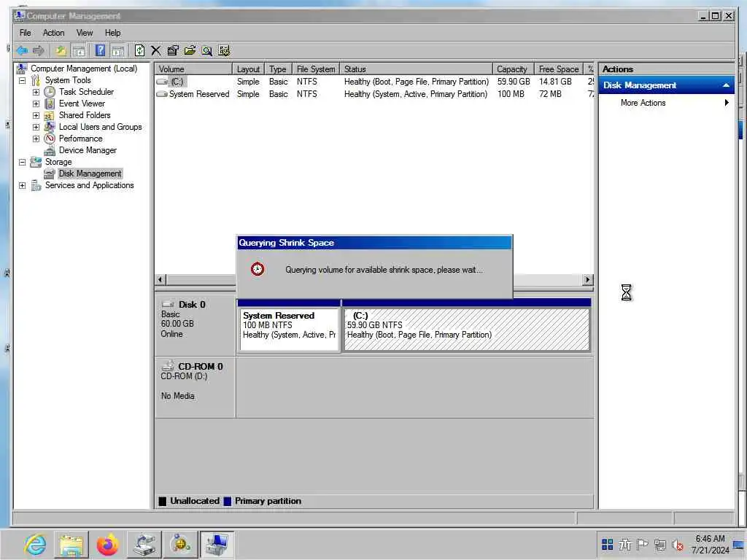Toggle Show/Hide Action Pane toolbar icon

tap(117, 50)
